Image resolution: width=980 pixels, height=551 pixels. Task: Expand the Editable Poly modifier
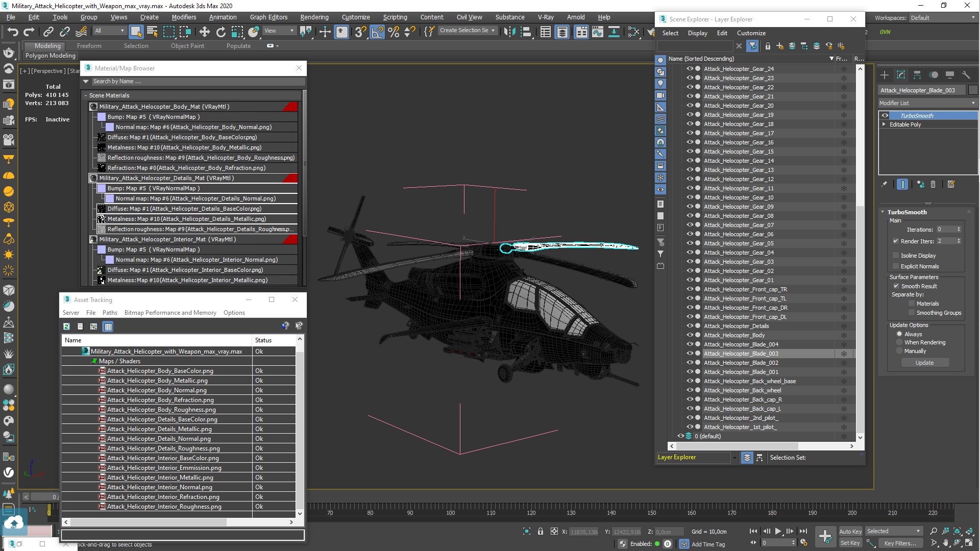tap(884, 124)
